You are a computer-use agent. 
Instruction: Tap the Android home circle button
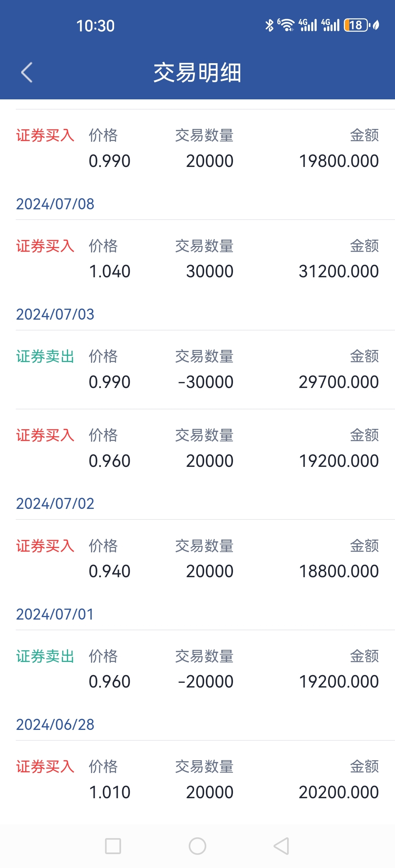(197, 846)
